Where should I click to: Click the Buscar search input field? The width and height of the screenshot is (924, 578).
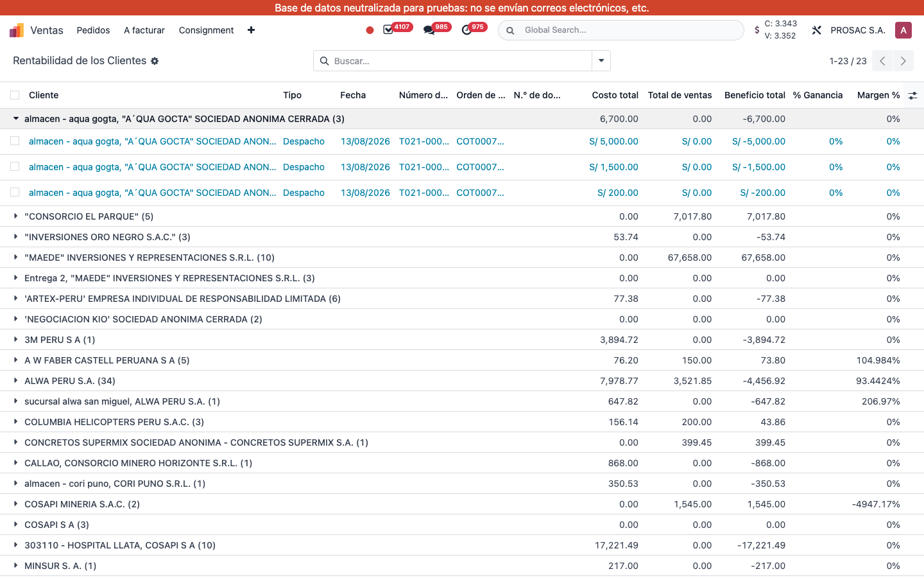[x=461, y=61]
